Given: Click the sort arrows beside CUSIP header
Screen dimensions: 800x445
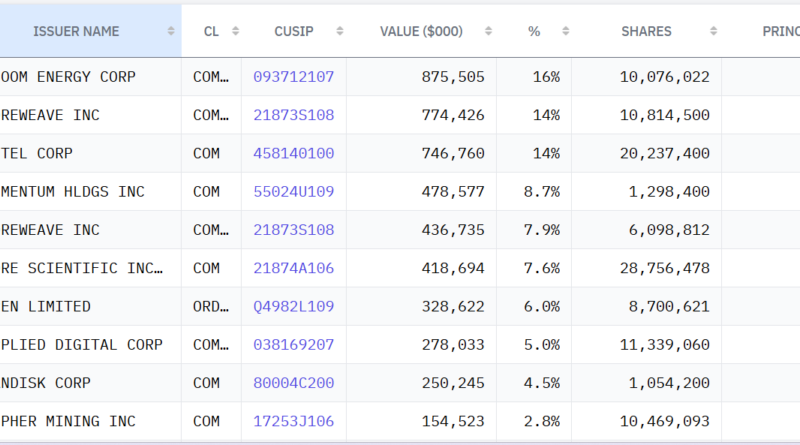Looking at the screenshot, I should coord(340,32).
